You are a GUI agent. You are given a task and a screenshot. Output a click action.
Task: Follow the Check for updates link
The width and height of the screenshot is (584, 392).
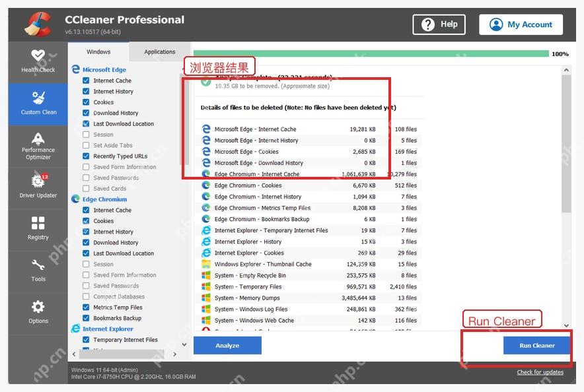540,372
